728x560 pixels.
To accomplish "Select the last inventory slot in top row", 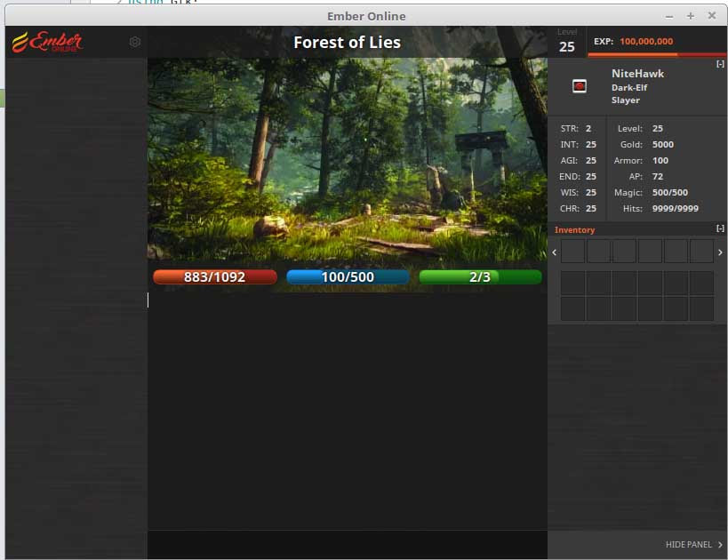I will click(x=701, y=252).
